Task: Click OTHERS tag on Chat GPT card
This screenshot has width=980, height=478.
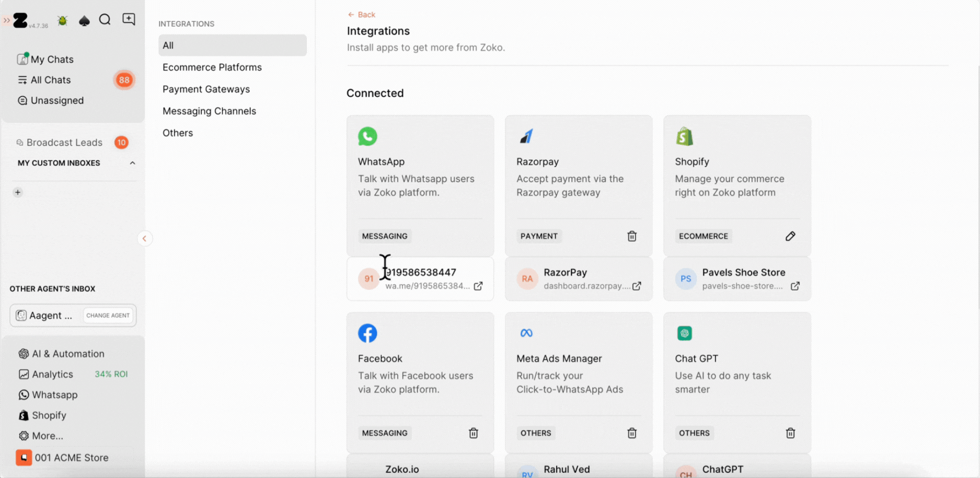Action: pos(694,433)
